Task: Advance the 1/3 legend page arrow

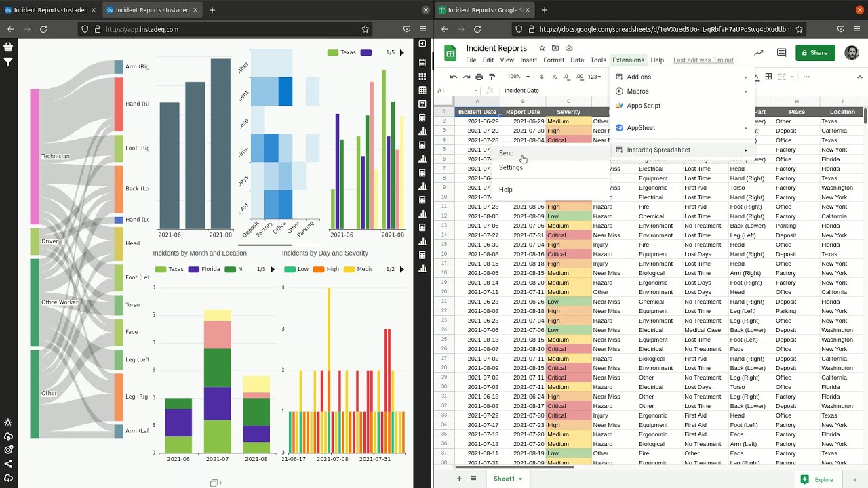Action: coord(273,269)
